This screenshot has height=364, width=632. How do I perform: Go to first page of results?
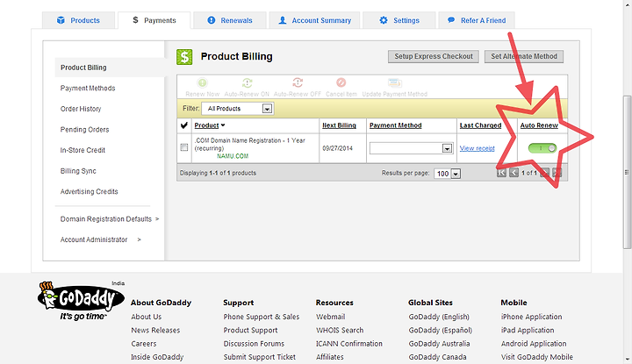501,173
